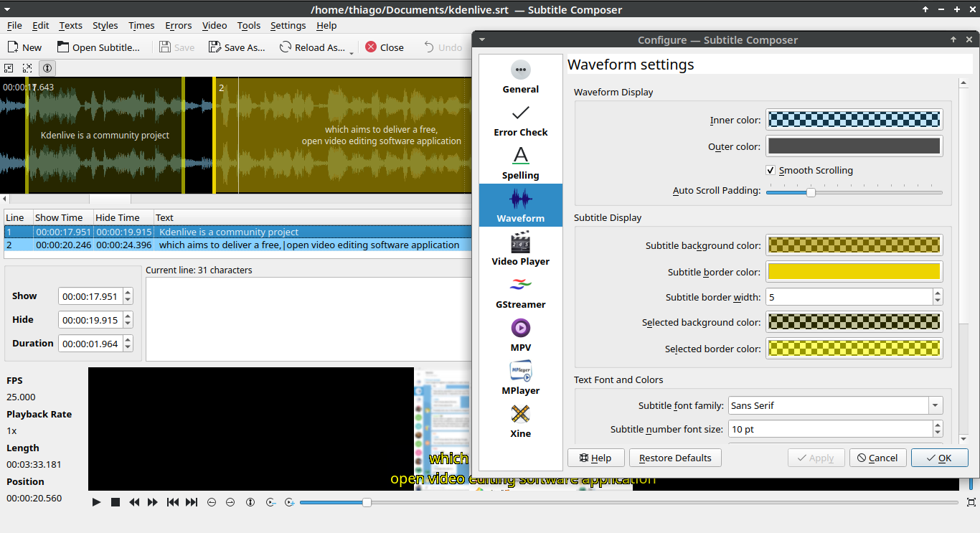Click the Subtitle border width field
The width and height of the screenshot is (980, 533).
point(849,297)
